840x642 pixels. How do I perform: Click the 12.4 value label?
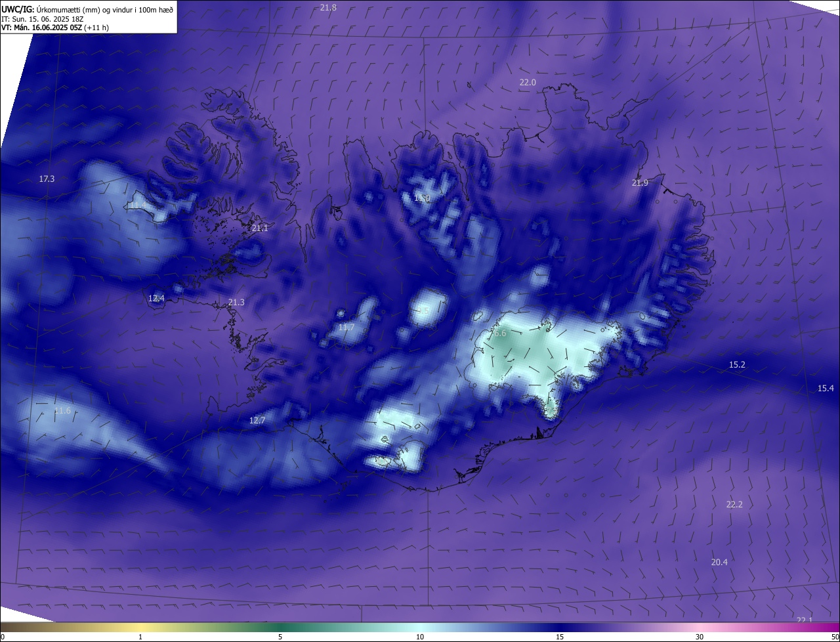(x=156, y=298)
